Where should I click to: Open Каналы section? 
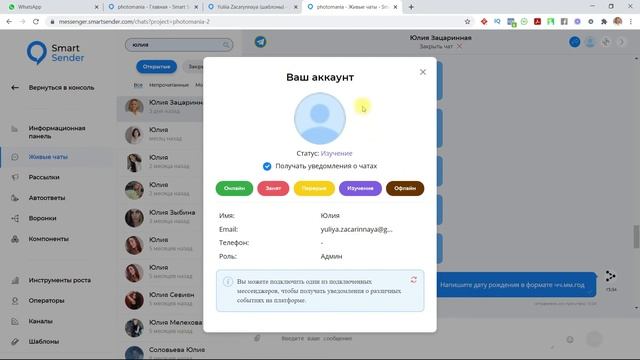[x=40, y=321]
